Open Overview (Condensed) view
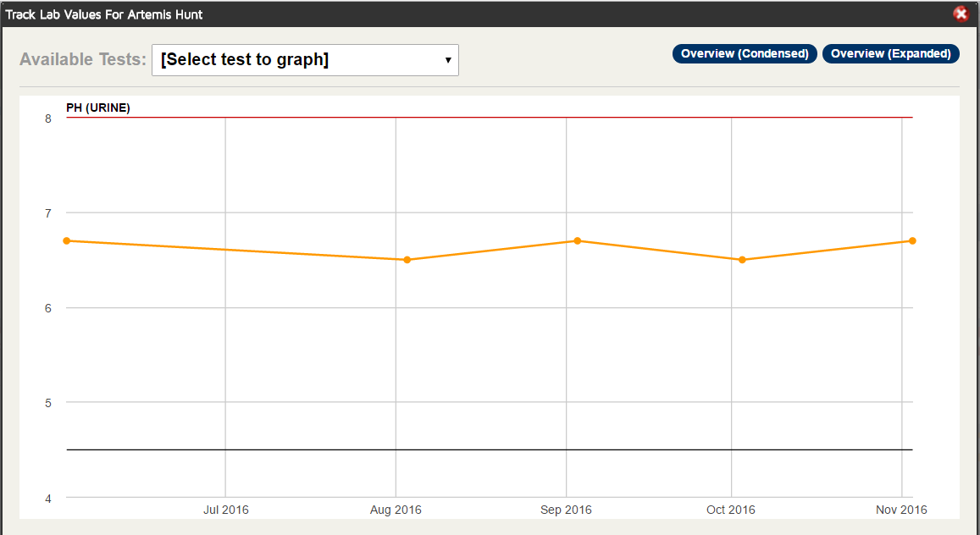 point(745,53)
